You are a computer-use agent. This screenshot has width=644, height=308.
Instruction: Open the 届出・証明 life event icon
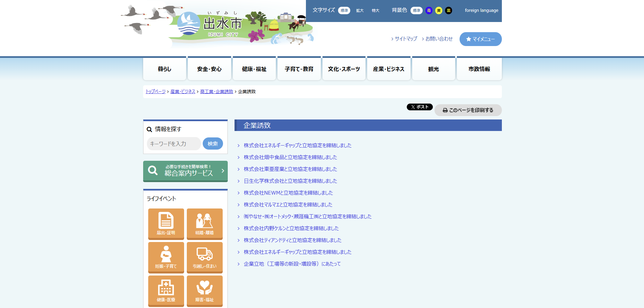point(166,224)
